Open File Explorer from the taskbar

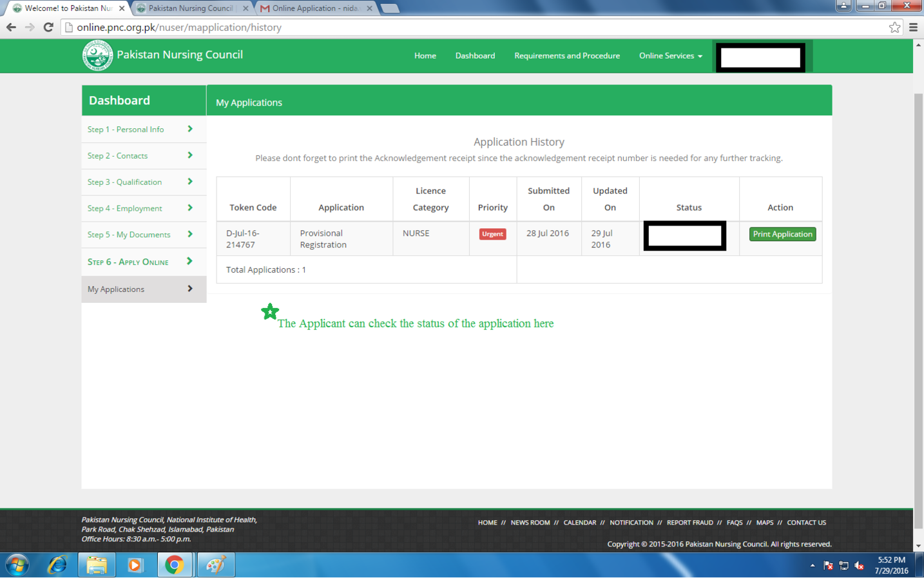(x=97, y=565)
